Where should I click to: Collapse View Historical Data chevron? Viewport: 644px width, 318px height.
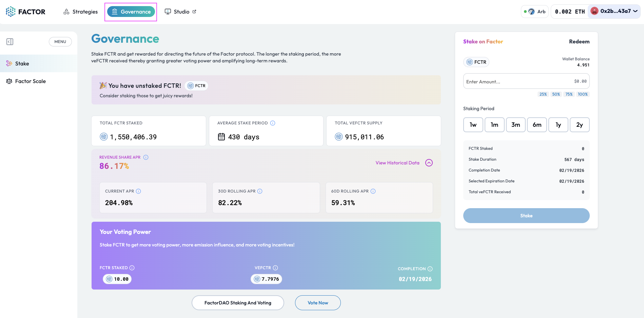429,163
